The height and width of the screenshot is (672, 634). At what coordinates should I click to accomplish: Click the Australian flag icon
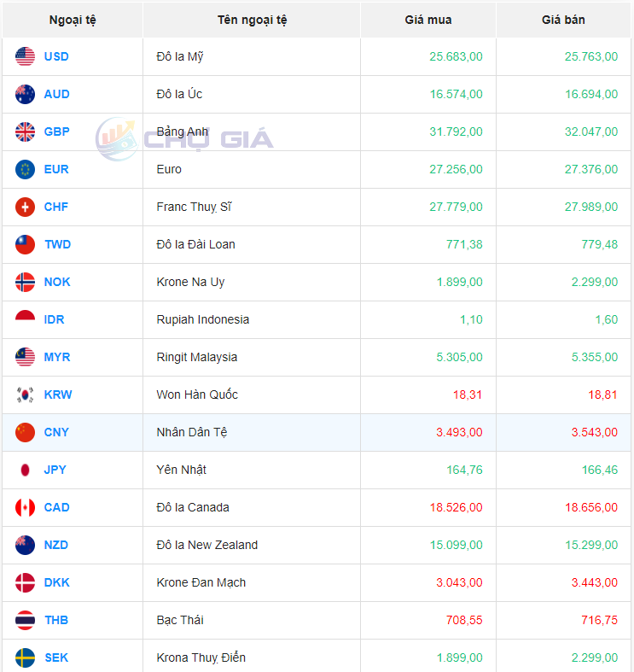(25, 94)
